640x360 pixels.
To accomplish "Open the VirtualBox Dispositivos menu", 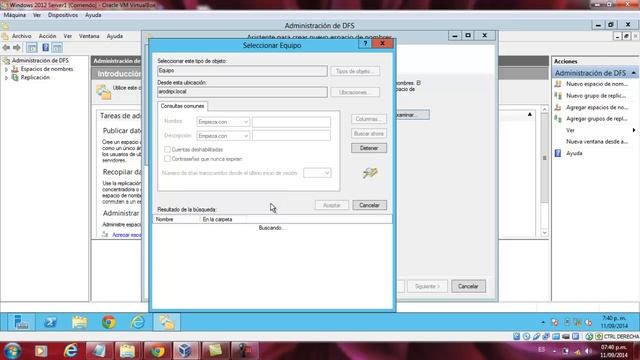I will coord(63,15).
